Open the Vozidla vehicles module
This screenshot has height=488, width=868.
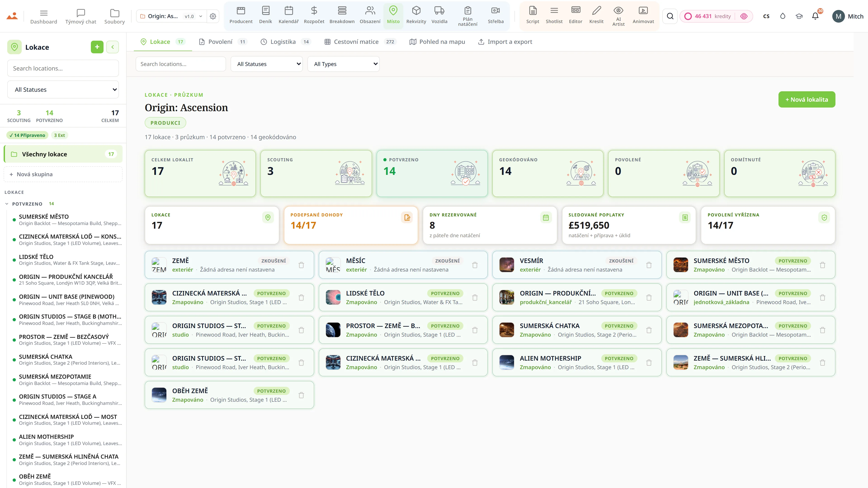pos(439,16)
